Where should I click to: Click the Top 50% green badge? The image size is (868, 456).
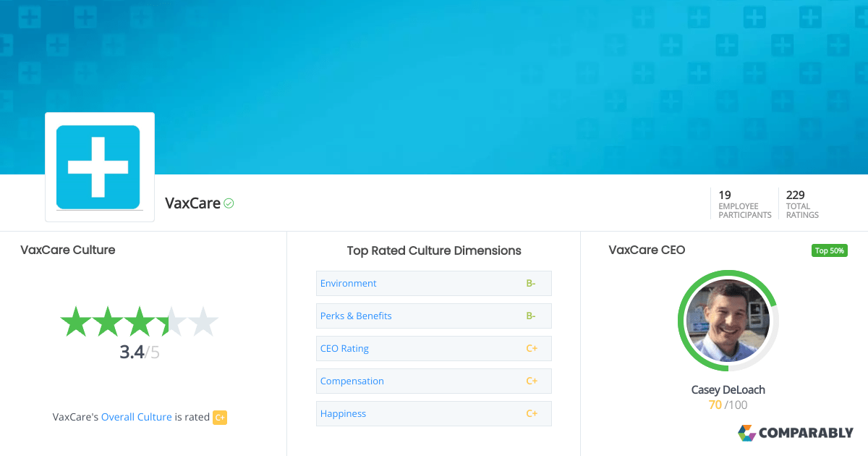click(829, 250)
